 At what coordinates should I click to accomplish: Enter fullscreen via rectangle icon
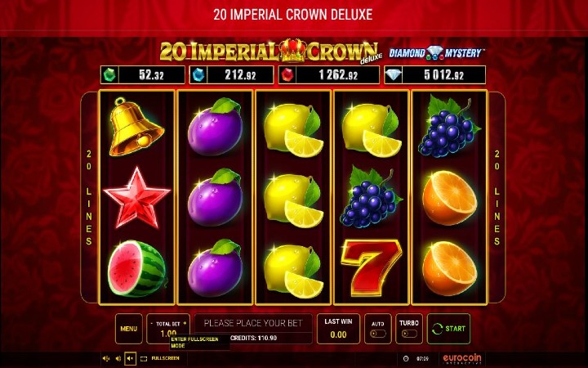pos(144,359)
